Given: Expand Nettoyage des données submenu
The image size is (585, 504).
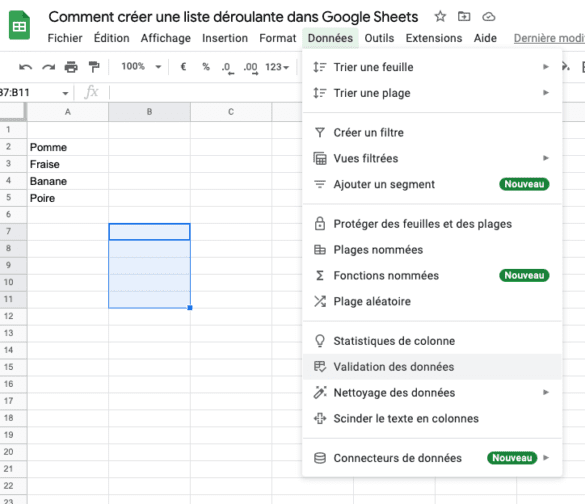Looking at the screenshot, I should (546, 392).
